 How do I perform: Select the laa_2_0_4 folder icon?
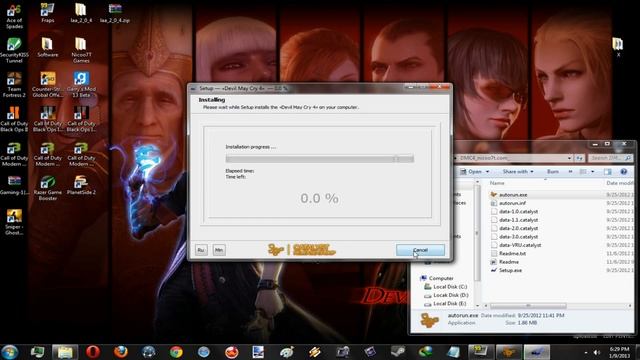tap(81, 13)
